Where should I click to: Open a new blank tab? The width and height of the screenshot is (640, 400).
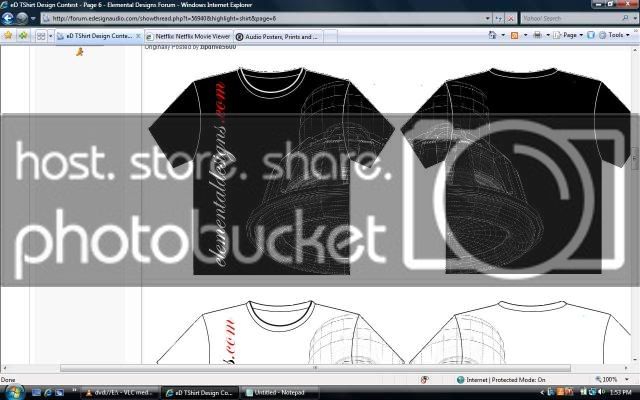[x=330, y=37]
